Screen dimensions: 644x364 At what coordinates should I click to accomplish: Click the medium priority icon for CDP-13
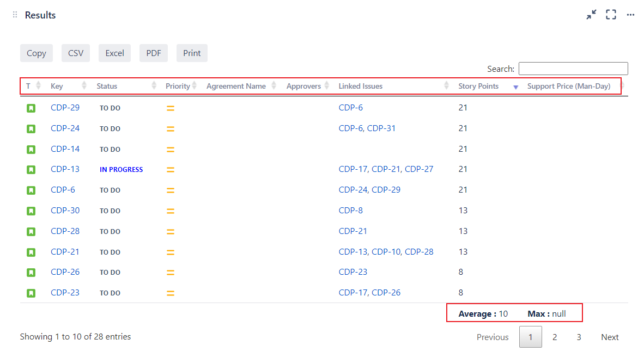point(171,169)
